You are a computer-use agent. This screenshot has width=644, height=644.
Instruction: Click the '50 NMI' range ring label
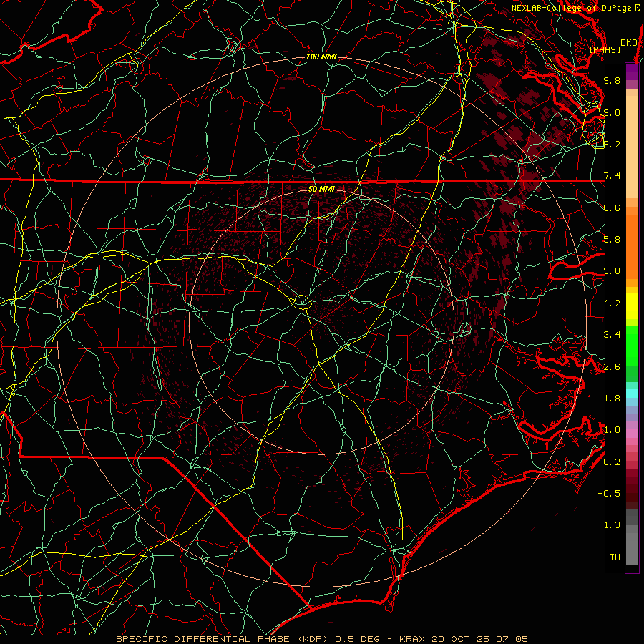coord(321,189)
